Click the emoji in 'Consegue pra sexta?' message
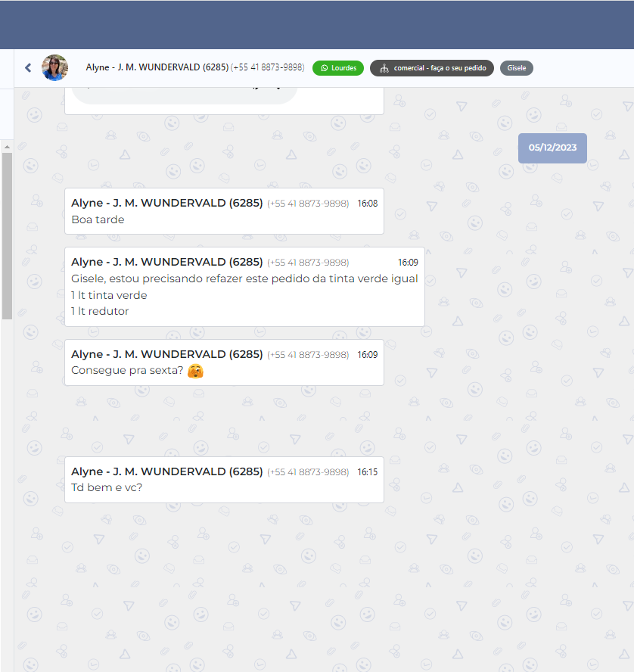 195,371
